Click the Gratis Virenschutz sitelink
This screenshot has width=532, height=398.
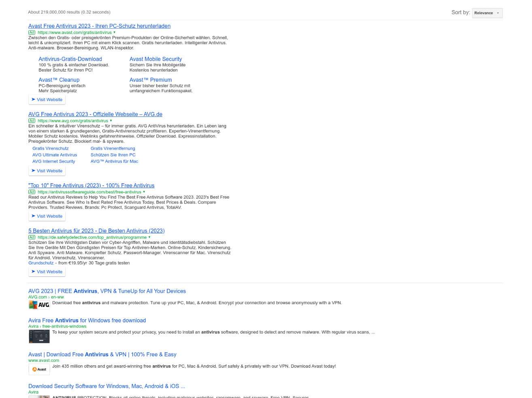point(50,148)
